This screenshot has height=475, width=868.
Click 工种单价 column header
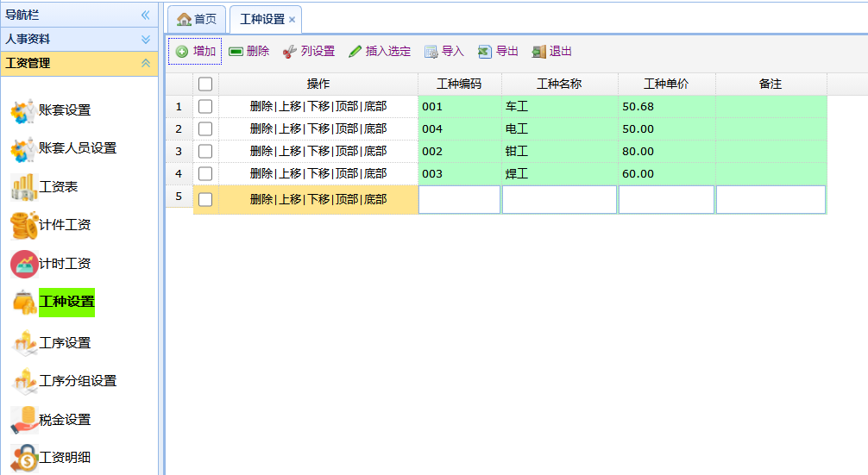[x=666, y=84]
